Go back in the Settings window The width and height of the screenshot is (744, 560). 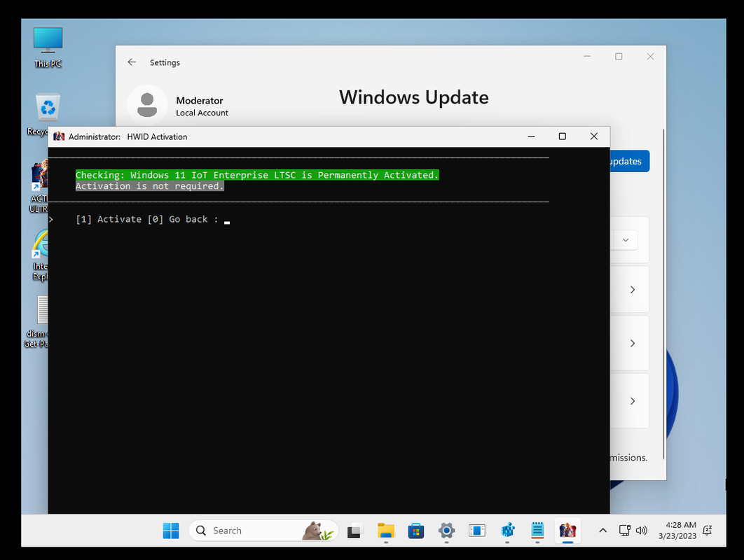(132, 62)
